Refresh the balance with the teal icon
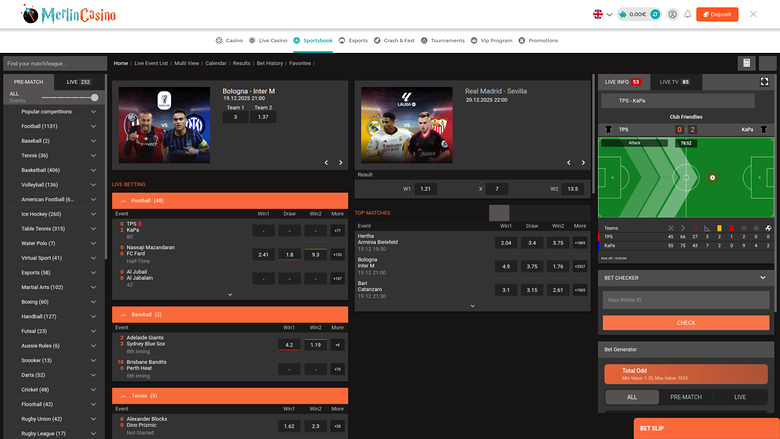 [x=655, y=14]
